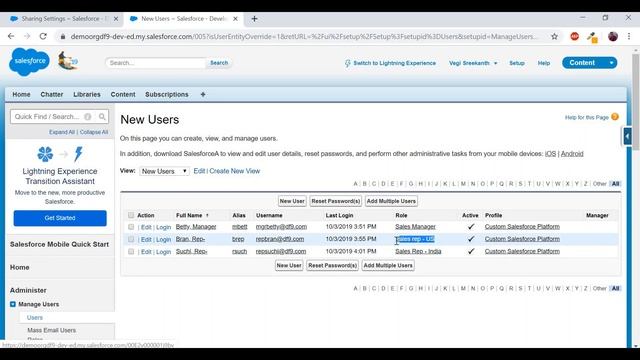Filter by the top 'Other' alphabet link
640x360 pixels.
pyautogui.click(x=599, y=184)
